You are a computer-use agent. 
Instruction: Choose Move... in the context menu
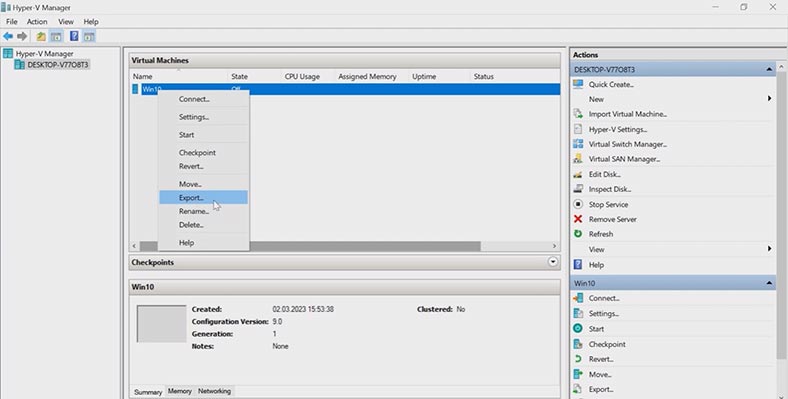[203, 184]
